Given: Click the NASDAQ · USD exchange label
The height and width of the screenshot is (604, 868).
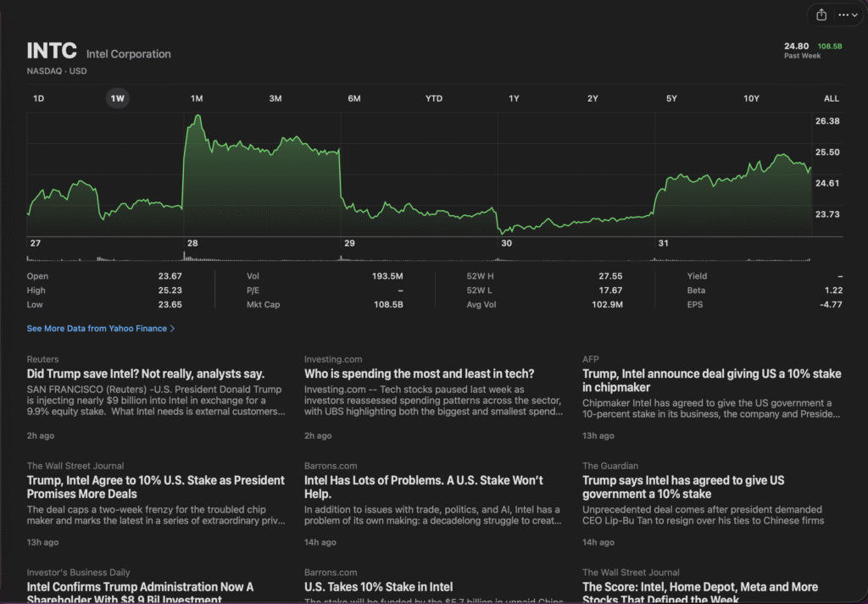Looking at the screenshot, I should pyautogui.click(x=57, y=71).
